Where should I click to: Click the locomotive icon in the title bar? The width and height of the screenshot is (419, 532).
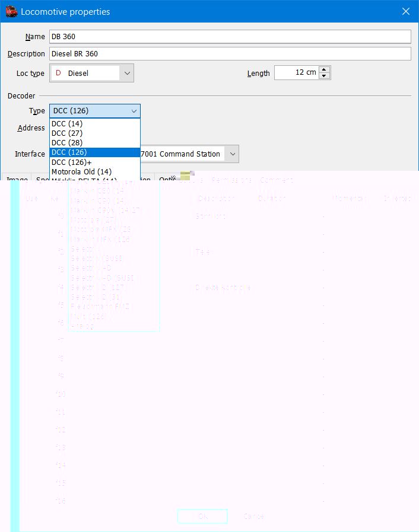pyautogui.click(x=11, y=11)
